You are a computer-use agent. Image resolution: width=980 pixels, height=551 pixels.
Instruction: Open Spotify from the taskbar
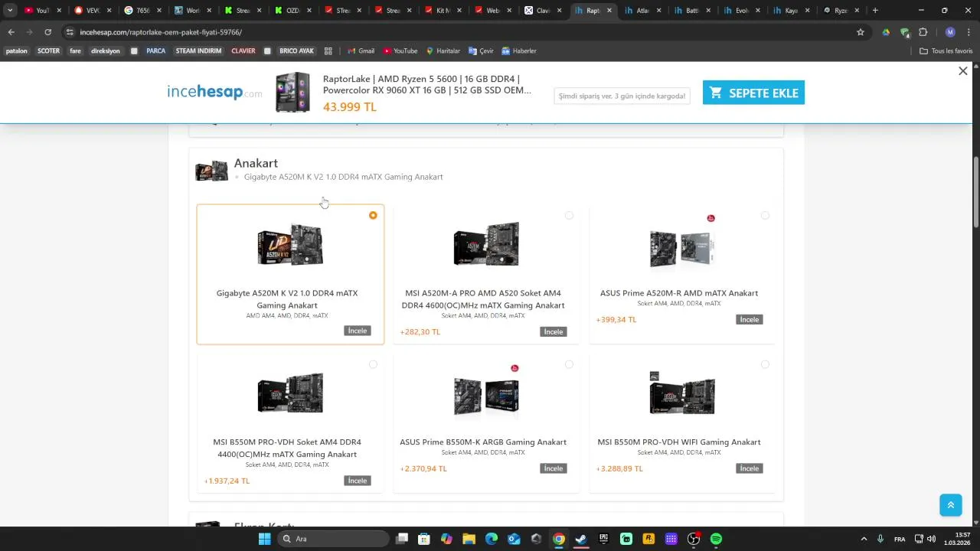tap(716, 539)
